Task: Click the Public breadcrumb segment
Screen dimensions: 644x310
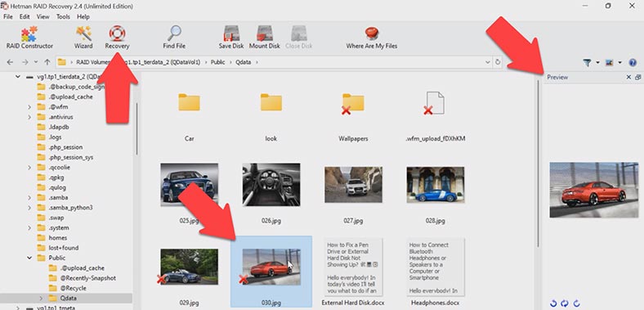Action: [217, 62]
